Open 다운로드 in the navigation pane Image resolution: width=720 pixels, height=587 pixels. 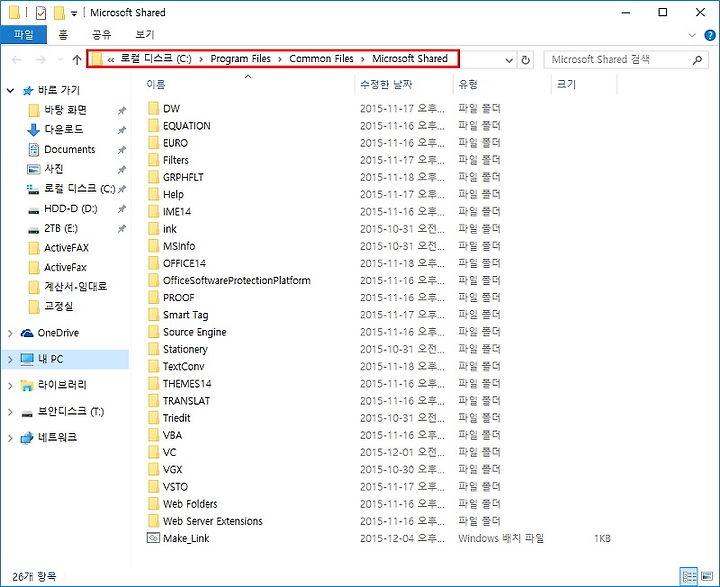point(63,130)
